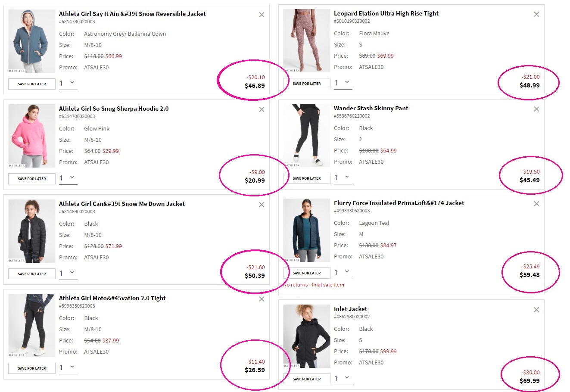The width and height of the screenshot is (570, 392).
Task: Remove the Wander Stash Skinny Pant item
Action: click(536, 109)
